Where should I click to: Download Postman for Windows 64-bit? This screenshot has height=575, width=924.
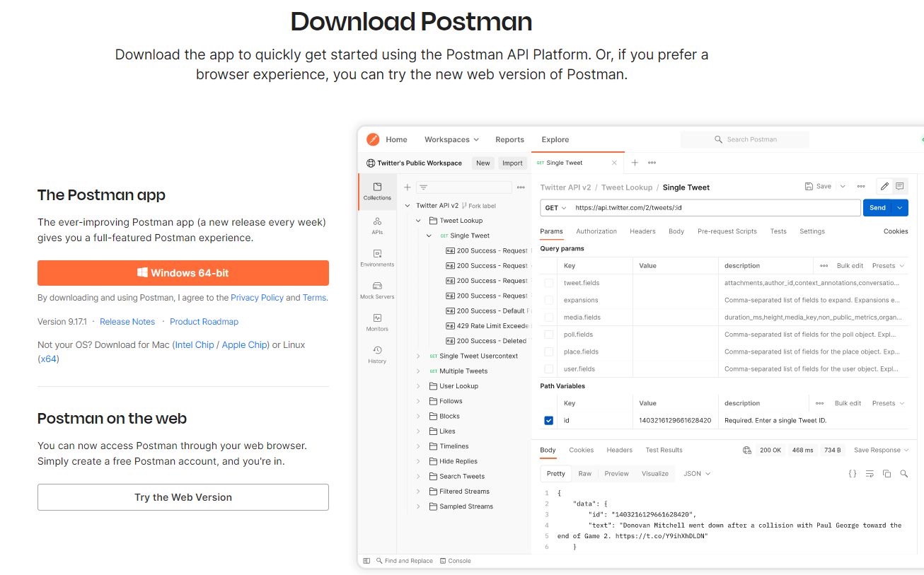click(x=183, y=273)
